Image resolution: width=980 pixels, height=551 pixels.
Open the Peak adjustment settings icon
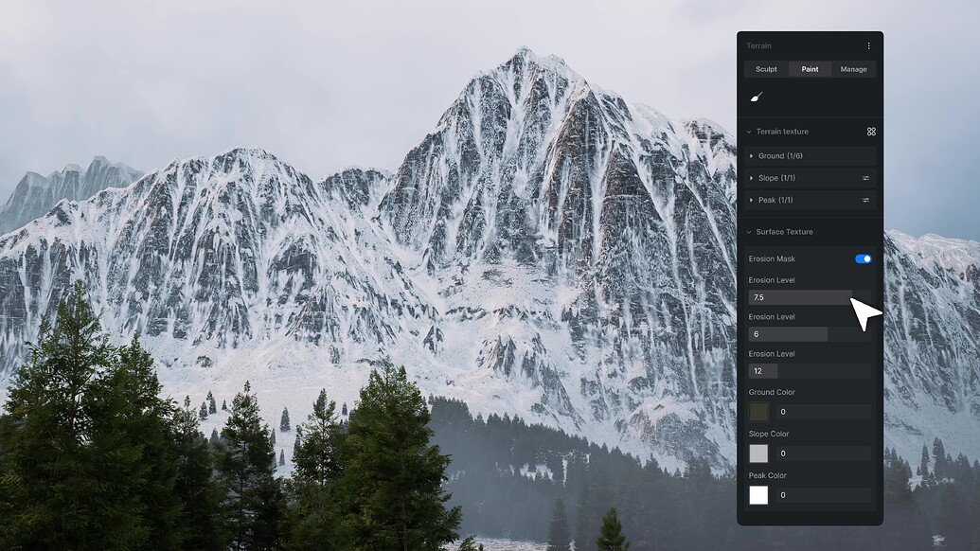867,200
